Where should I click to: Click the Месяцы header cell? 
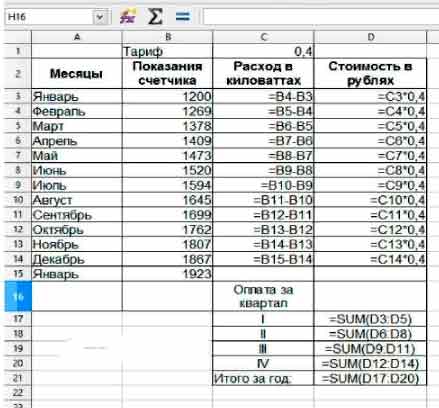[77, 74]
